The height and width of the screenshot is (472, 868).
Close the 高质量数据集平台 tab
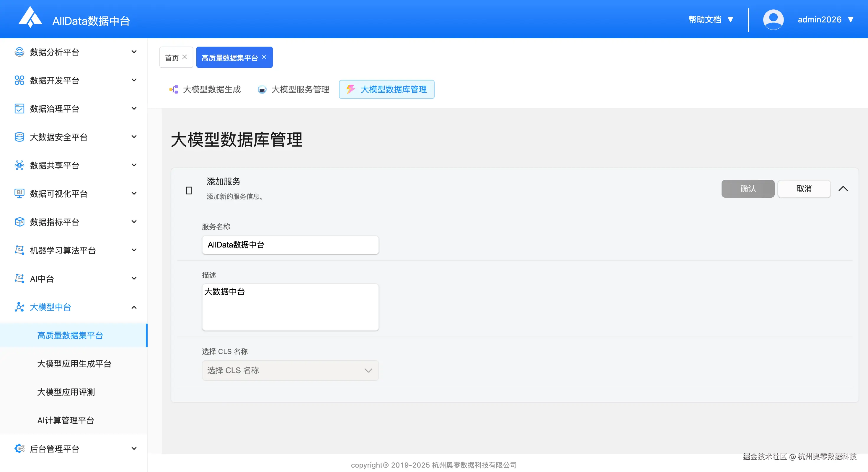coord(264,57)
